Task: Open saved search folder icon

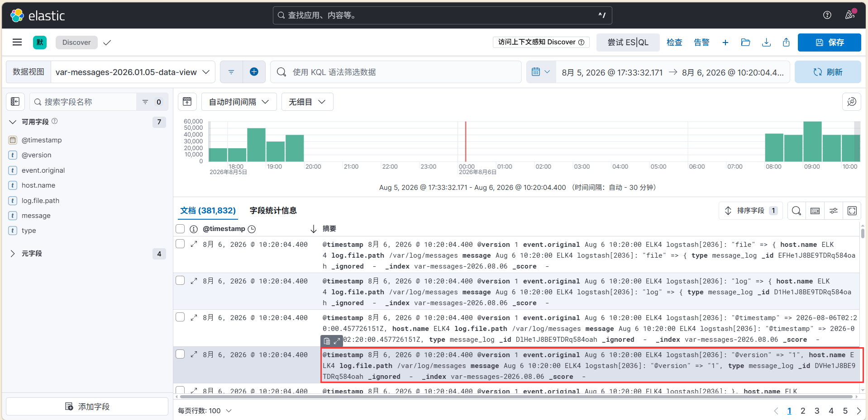Action: [x=746, y=42]
